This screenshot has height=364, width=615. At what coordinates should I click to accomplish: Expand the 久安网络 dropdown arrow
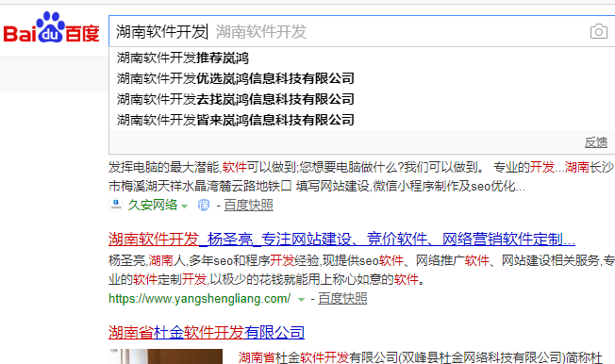[184, 206]
